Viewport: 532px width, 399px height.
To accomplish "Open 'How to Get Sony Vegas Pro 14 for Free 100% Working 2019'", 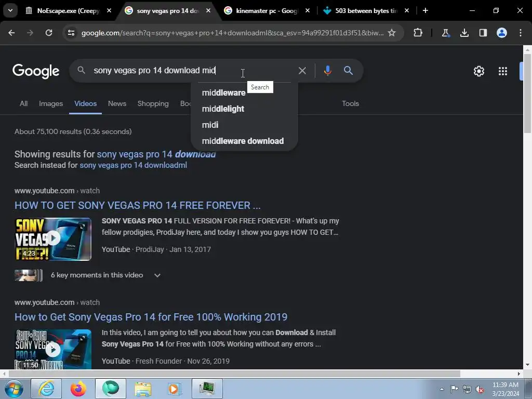I will [x=151, y=317].
